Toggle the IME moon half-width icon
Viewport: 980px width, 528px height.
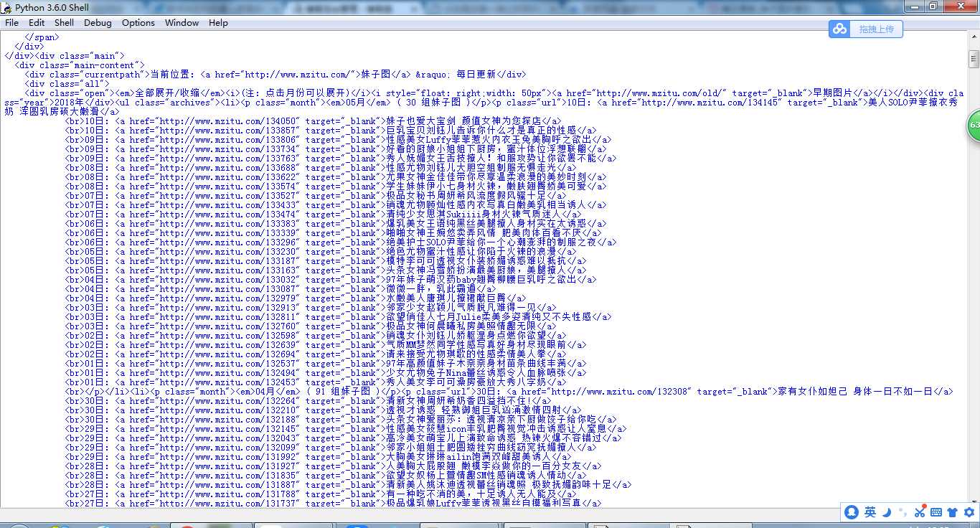point(887,512)
